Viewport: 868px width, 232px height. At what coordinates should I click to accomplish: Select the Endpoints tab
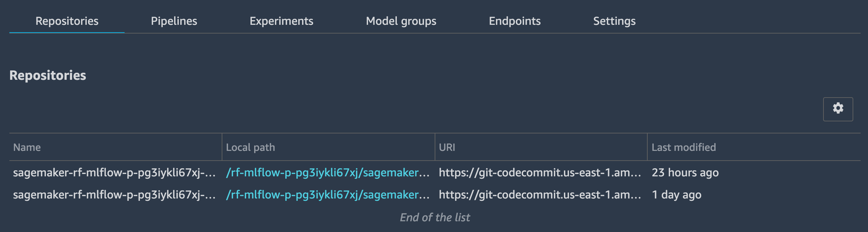[514, 21]
